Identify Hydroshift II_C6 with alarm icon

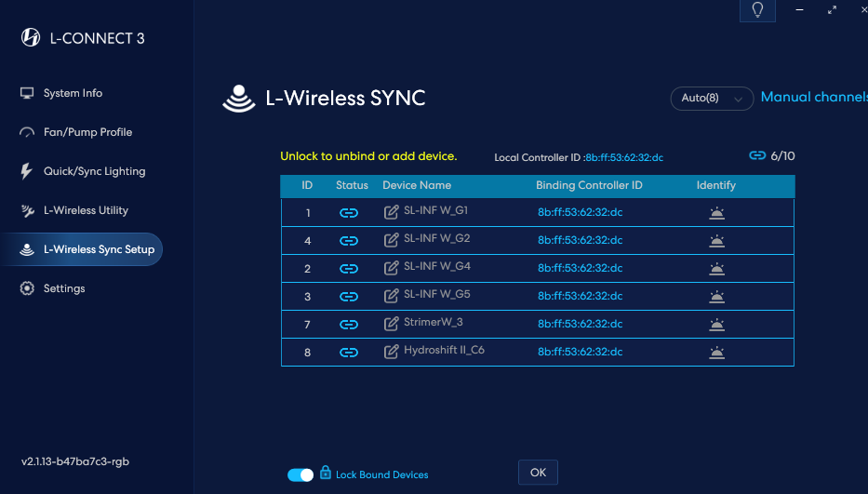[717, 353]
